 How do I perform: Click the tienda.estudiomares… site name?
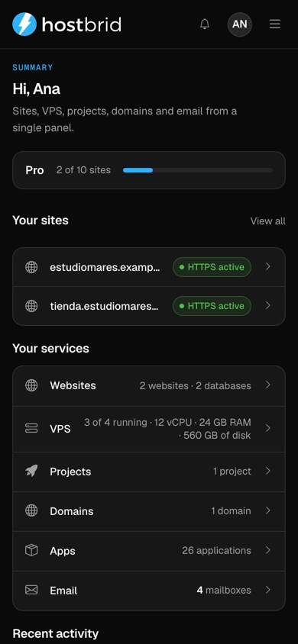pyautogui.click(x=104, y=307)
